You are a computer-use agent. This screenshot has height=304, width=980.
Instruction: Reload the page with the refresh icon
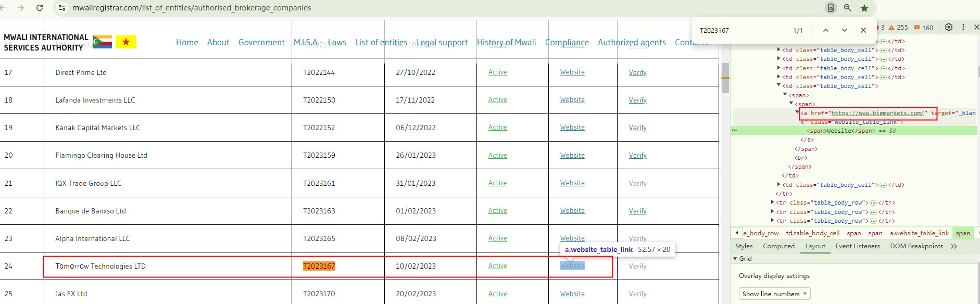40,8
